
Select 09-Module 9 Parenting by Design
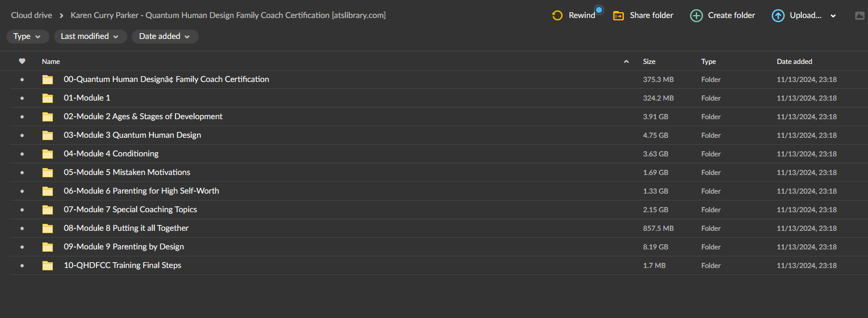[124, 246]
